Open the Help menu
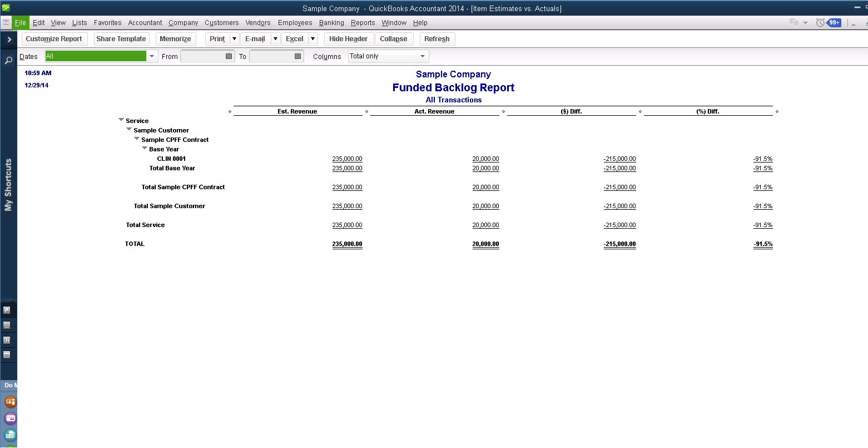 tap(420, 23)
